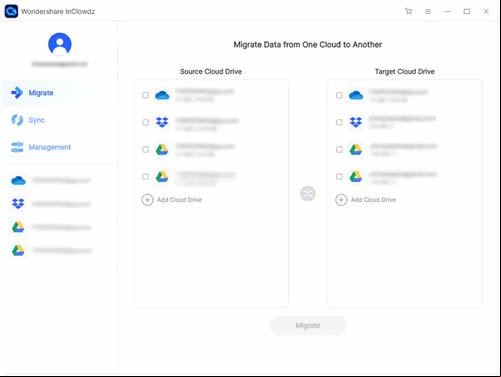Check second Google Drive in Source list
Image resolution: width=501 pixels, height=377 pixels.
pos(146,176)
